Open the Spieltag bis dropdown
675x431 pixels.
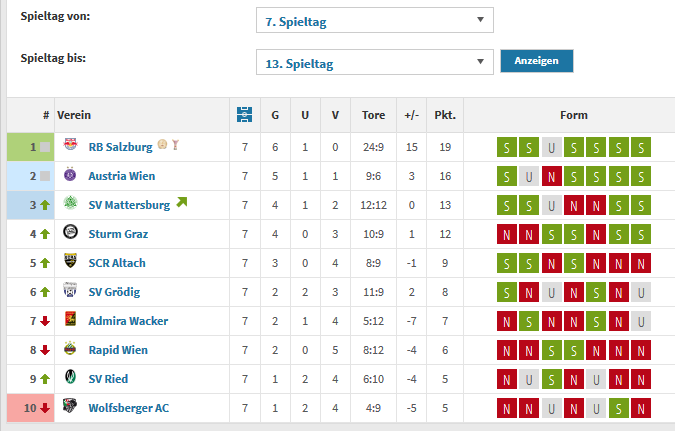(375, 62)
